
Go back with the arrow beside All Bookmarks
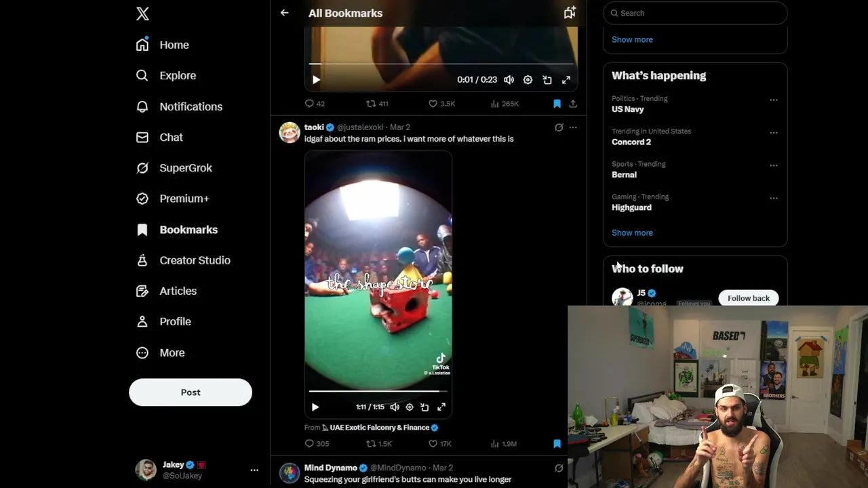tap(285, 13)
